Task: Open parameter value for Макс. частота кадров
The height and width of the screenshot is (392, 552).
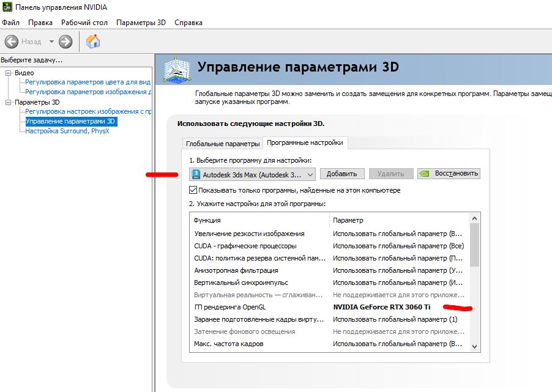Action: click(x=398, y=344)
